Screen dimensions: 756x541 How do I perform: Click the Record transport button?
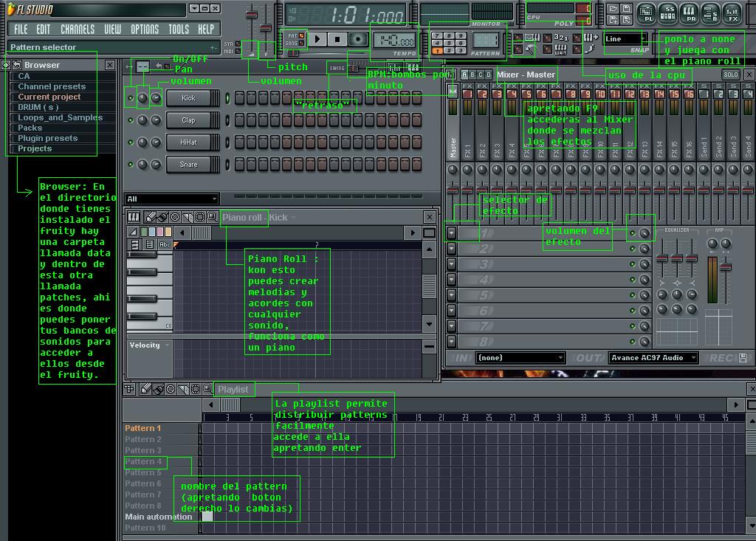(358, 40)
